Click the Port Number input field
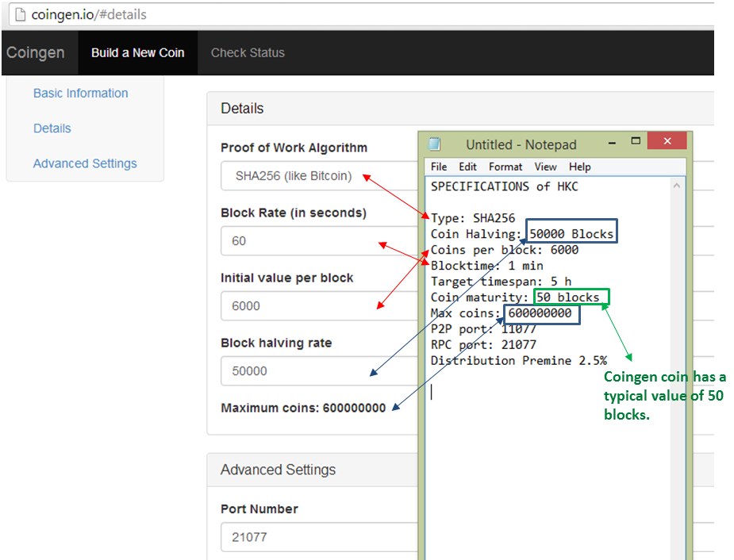The width and height of the screenshot is (734, 560). coord(319,537)
